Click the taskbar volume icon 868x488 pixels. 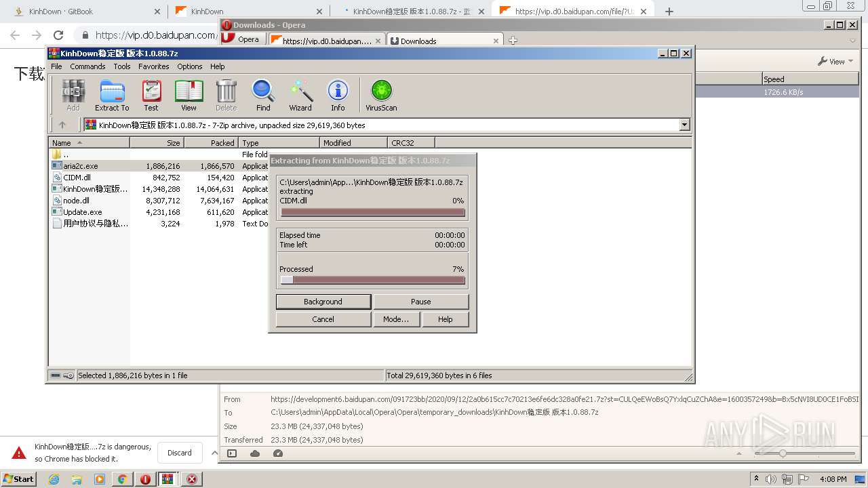[x=771, y=479]
